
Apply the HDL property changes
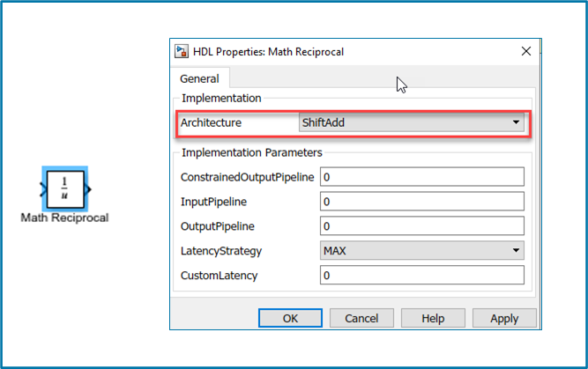504,318
